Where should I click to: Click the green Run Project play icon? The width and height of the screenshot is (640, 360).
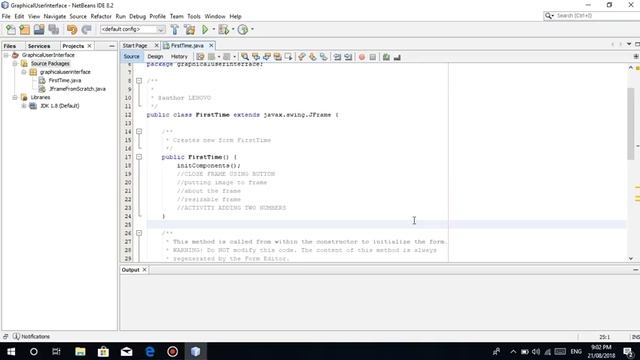(x=205, y=29)
